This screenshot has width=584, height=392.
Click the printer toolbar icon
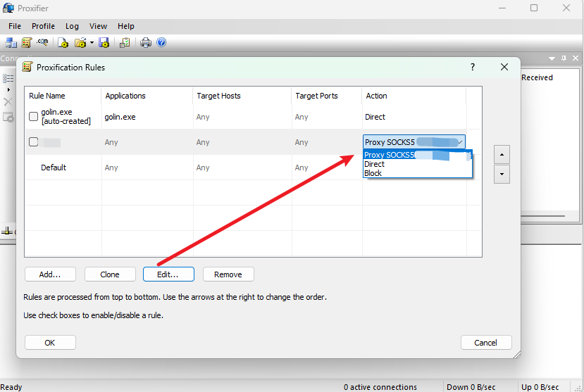[x=146, y=43]
